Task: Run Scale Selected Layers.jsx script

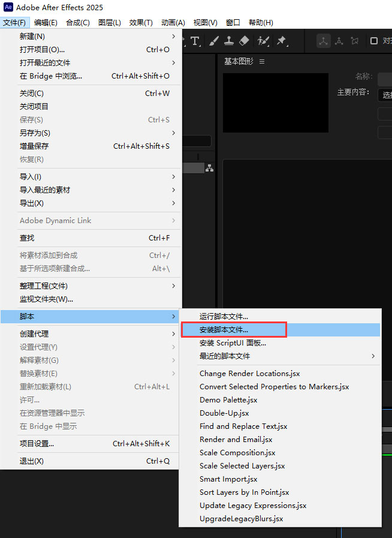Action: (280, 466)
